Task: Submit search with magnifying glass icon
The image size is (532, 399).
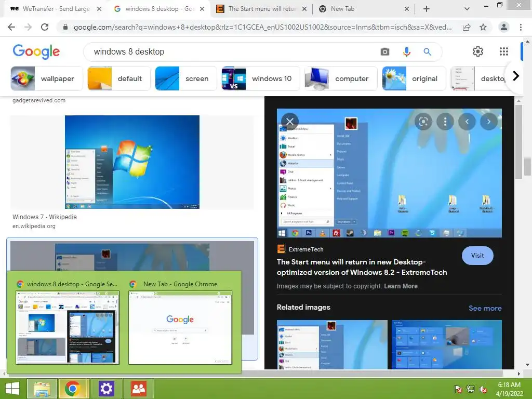Action: coord(427,51)
